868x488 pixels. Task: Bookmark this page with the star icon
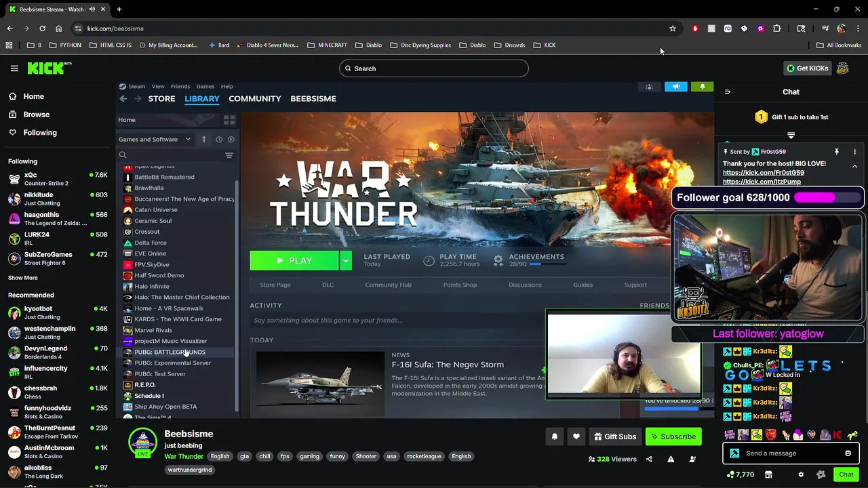(x=673, y=28)
